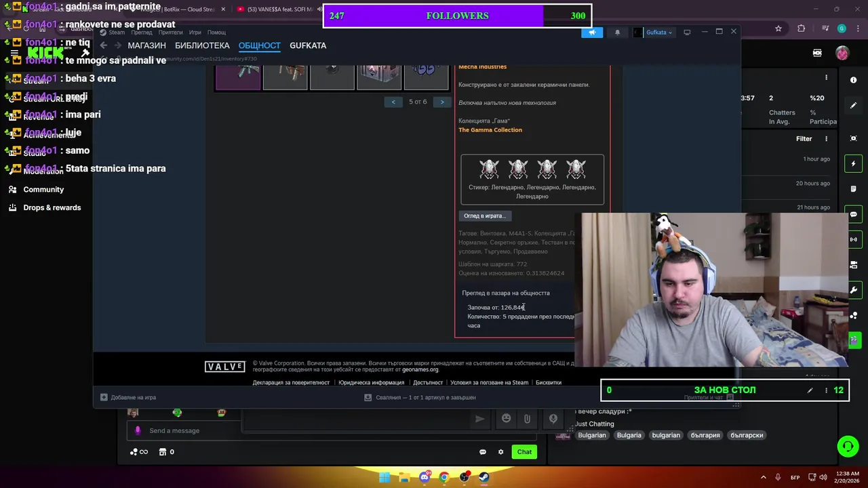Open the GUFKATA profile tab
The width and height of the screenshot is (868, 488).
click(x=308, y=45)
